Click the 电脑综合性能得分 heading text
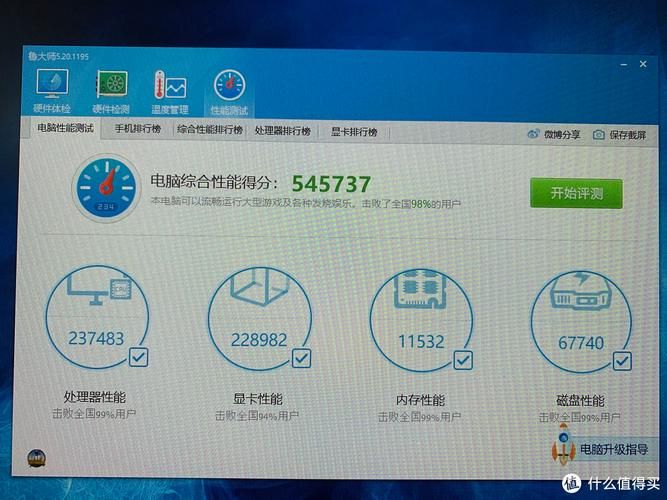The image size is (667, 500). [x=214, y=182]
